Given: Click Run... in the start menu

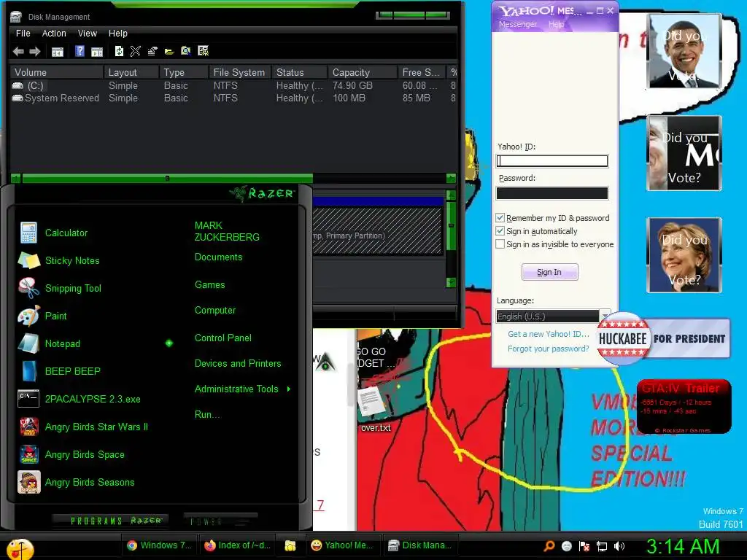Looking at the screenshot, I should tap(207, 414).
